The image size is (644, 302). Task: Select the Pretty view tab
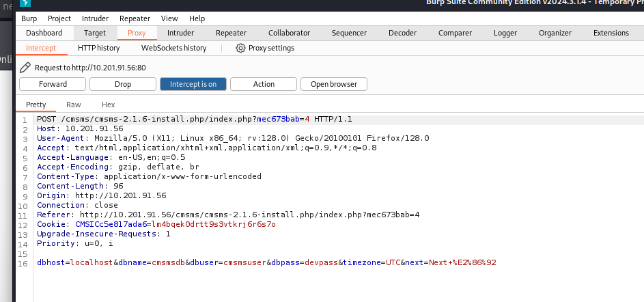click(x=36, y=105)
